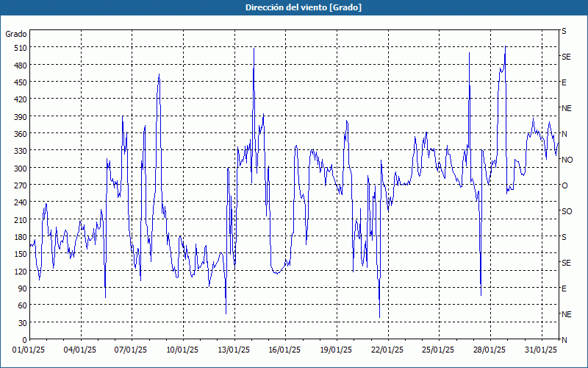Select the NO compass label on right axis
588x368 pixels.
(567, 160)
